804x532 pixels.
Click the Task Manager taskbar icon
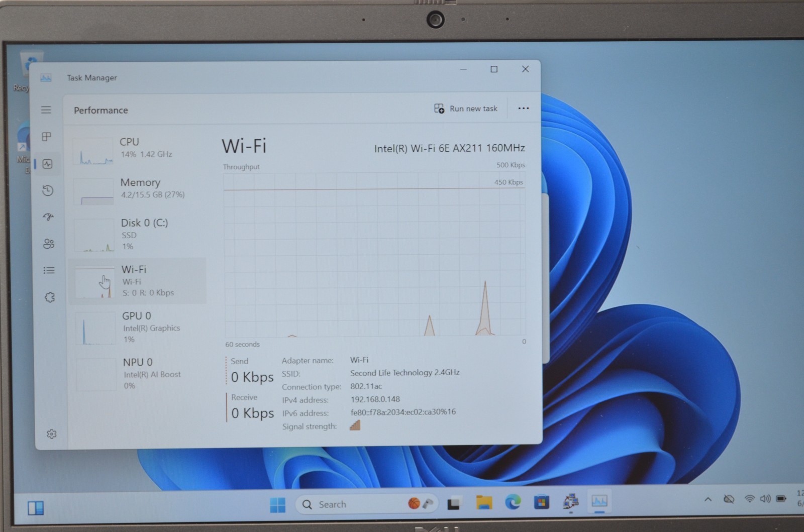click(599, 501)
